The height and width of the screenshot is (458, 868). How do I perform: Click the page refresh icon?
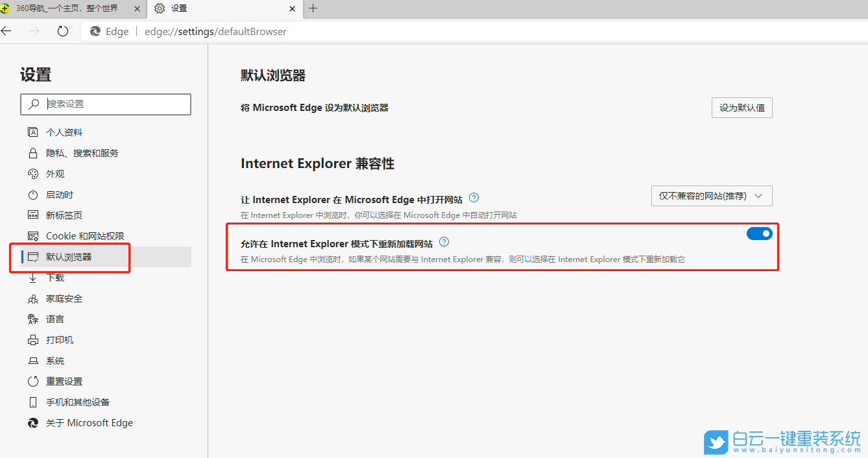62,30
